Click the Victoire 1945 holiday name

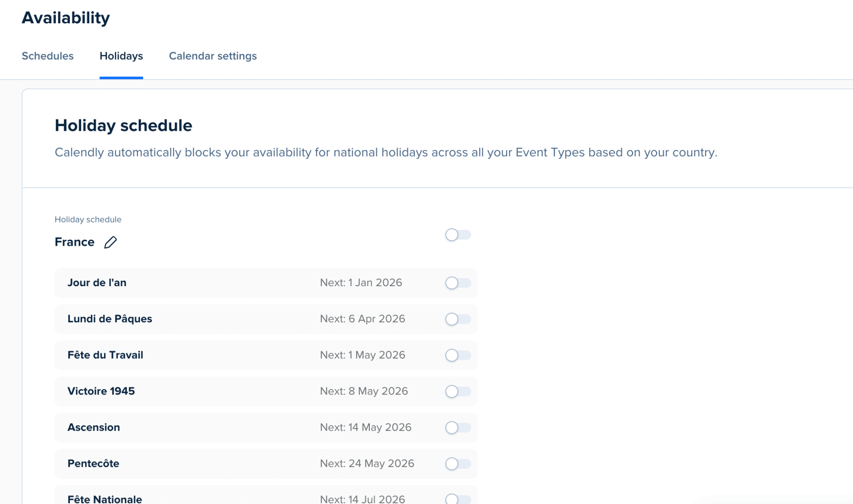coord(101,391)
